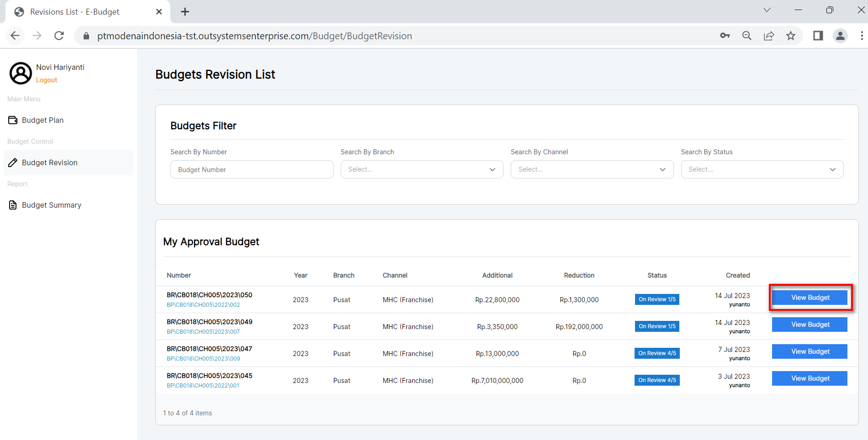Bookmark this page with star icon

[x=791, y=36]
